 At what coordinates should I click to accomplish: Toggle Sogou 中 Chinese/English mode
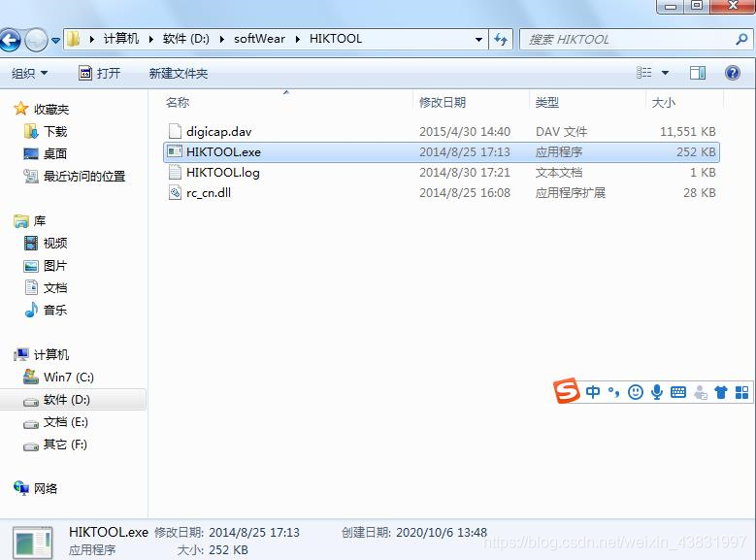click(593, 392)
